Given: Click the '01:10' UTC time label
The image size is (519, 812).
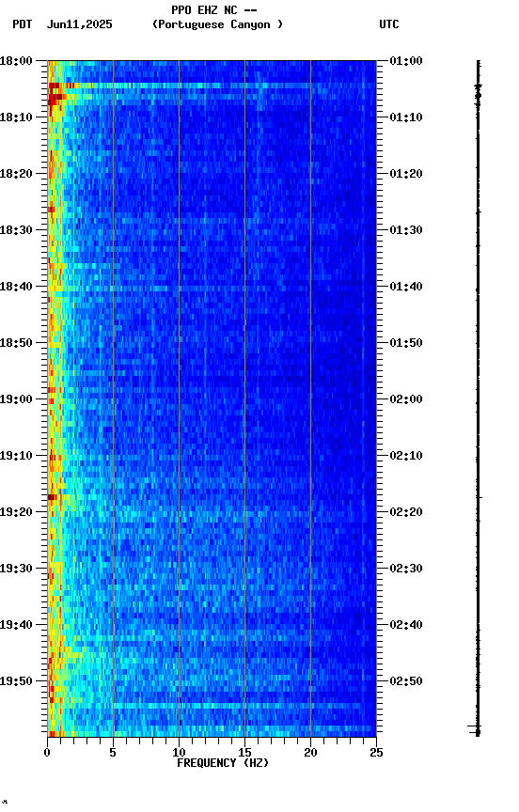Looking at the screenshot, I should point(406,117).
